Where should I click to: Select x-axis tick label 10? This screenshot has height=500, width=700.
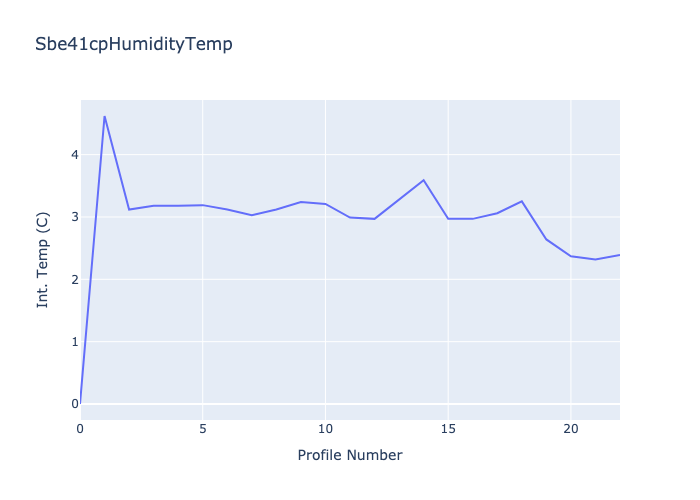point(325,429)
